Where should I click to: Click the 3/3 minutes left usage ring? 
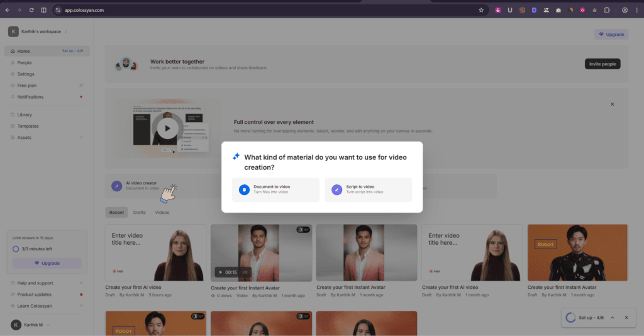pos(16,249)
